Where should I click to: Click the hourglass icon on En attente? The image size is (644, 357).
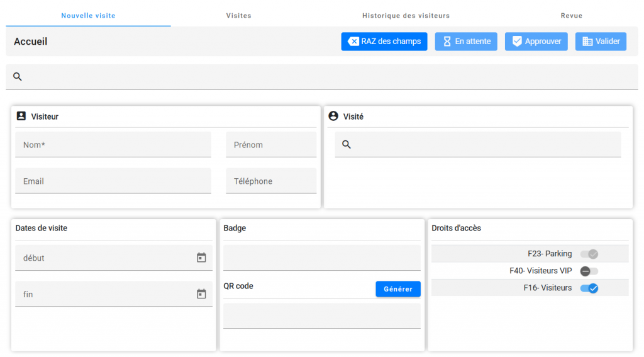pyautogui.click(x=447, y=42)
